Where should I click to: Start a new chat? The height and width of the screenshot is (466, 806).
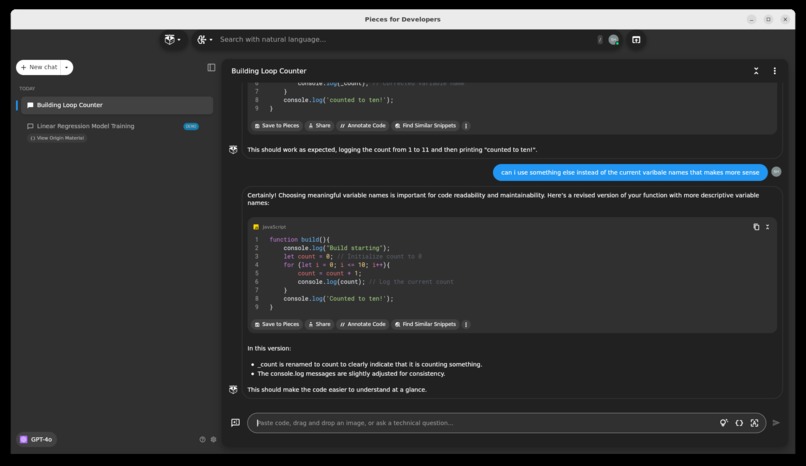pos(39,67)
